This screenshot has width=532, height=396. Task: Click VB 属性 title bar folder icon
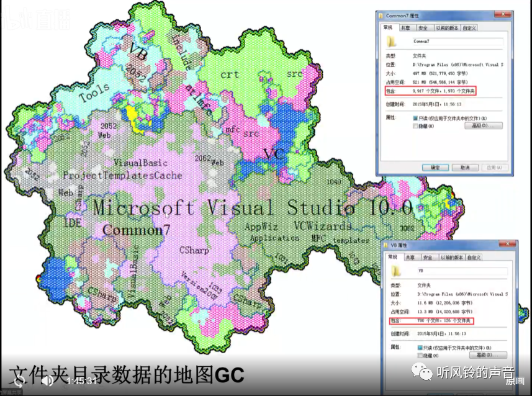coord(385,245)
